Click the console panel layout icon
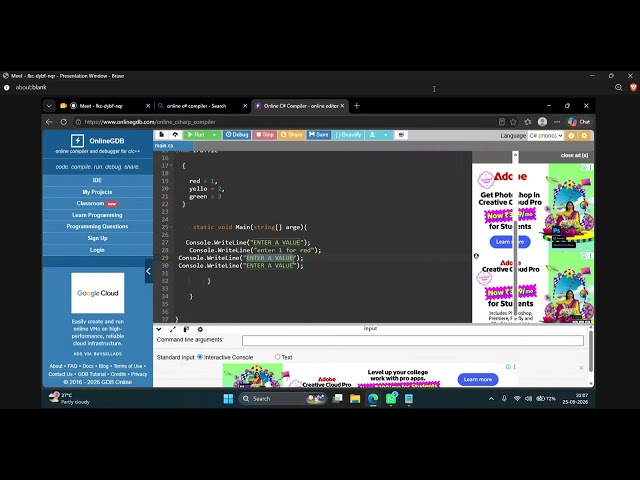Viewport: 640px width, 480px height. [186, 329]
